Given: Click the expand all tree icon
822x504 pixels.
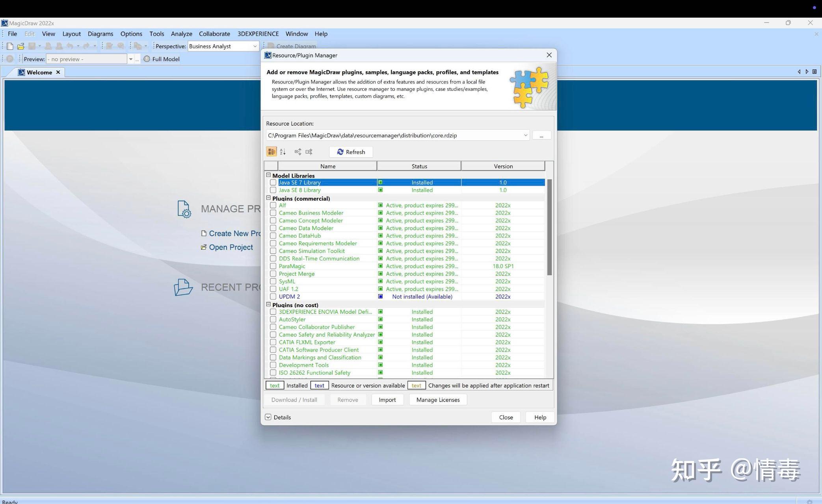Looking at the screenshot, I should coord(298,152).
